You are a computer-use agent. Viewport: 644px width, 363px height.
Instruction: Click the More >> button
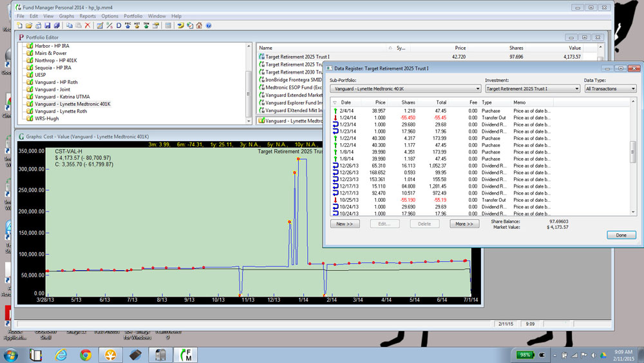[464, 224]
